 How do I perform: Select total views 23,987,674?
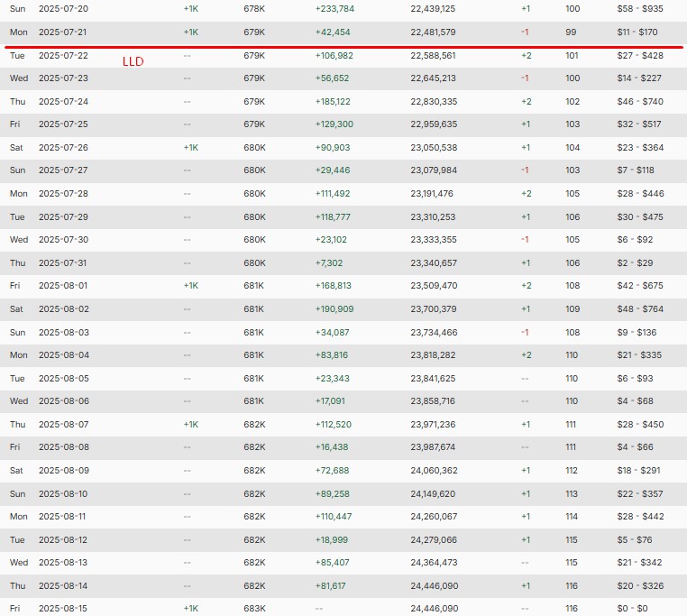click(433, 446)
